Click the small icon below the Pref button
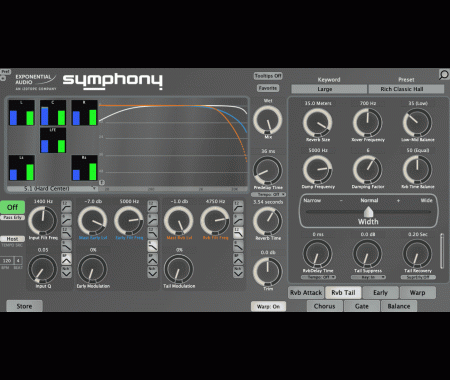 [3, 78]
